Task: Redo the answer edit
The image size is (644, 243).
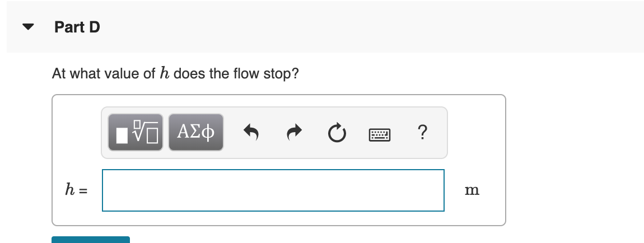Action: 294,133
